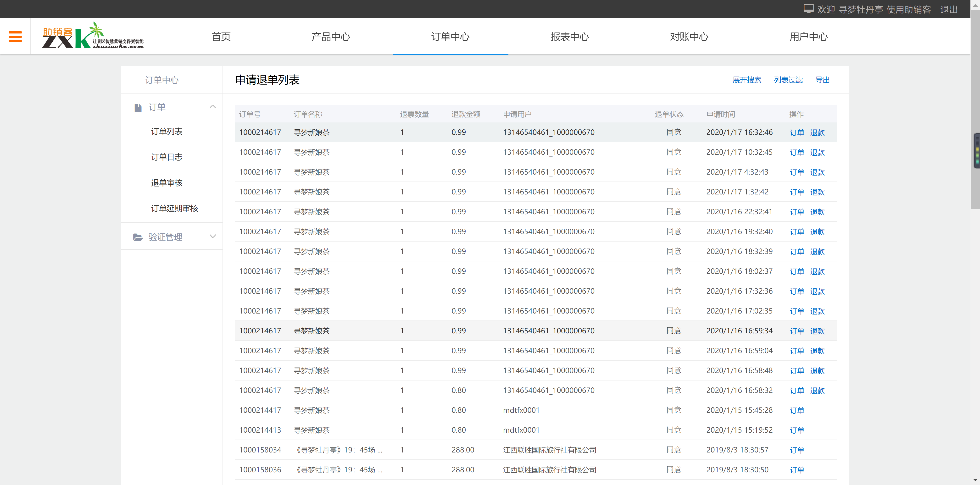The image size is (980, 485).
Task: Click the 申请时间 column header
Action: 721,114
